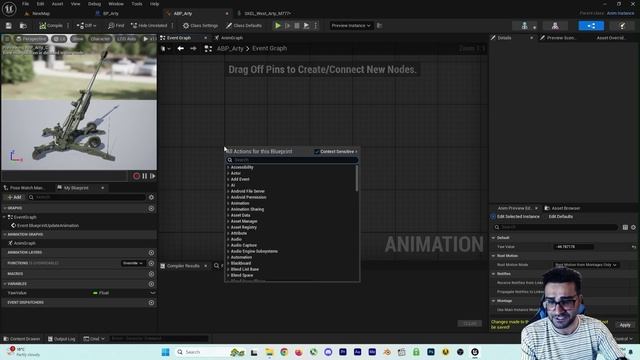
Task: Open the Diff dropdown
Action: pos(87,26)
